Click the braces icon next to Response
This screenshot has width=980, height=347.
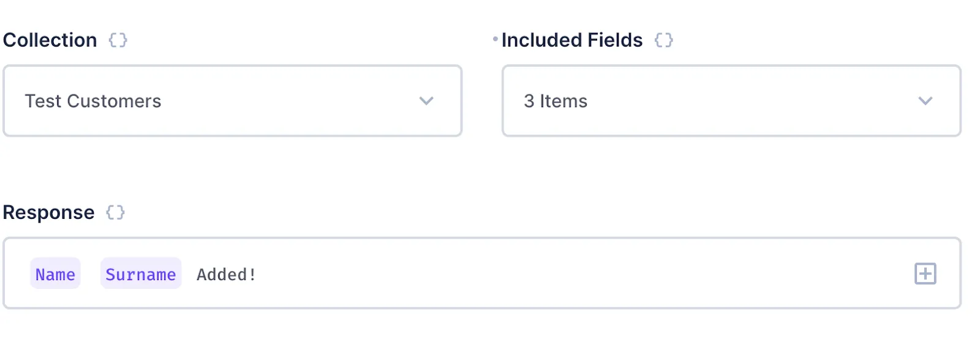(x=115, y=213)
